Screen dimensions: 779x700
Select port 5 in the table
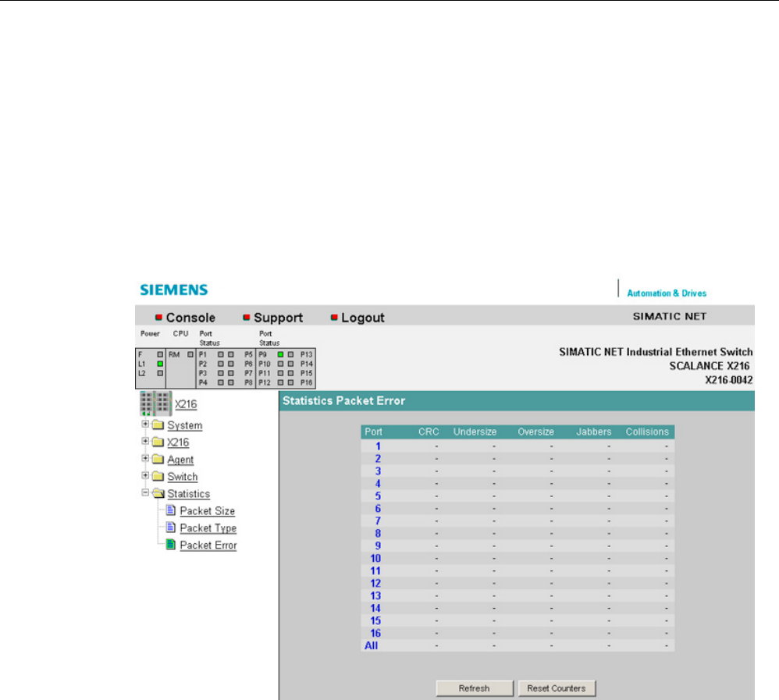[x=378, y=496]
